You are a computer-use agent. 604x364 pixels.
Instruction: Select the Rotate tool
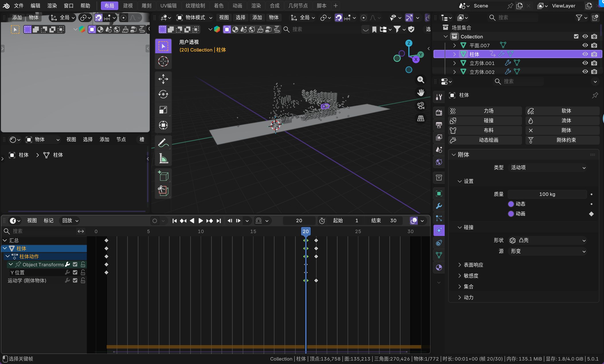(x=163, y=94)
